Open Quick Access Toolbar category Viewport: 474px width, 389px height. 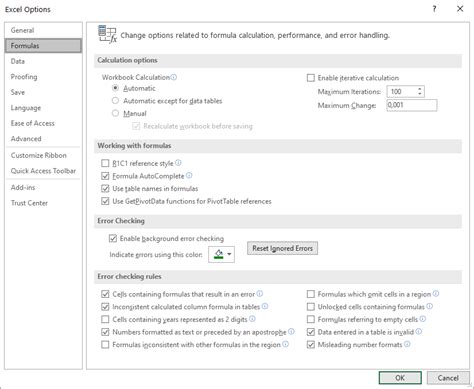pos(43,171)
